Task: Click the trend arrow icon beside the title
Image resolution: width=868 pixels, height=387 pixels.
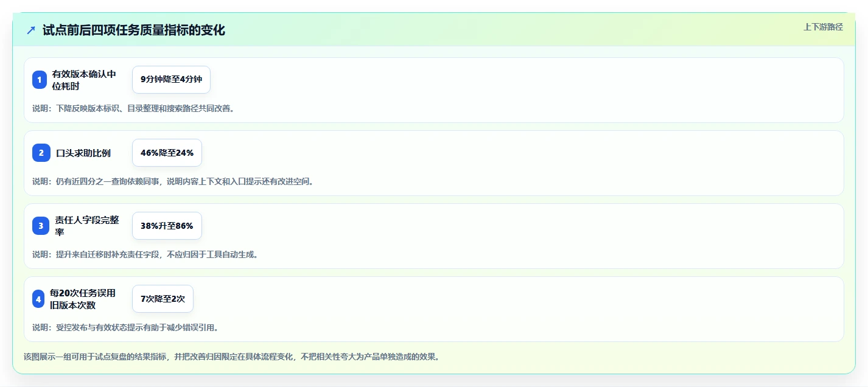Action: pos(31,30)
